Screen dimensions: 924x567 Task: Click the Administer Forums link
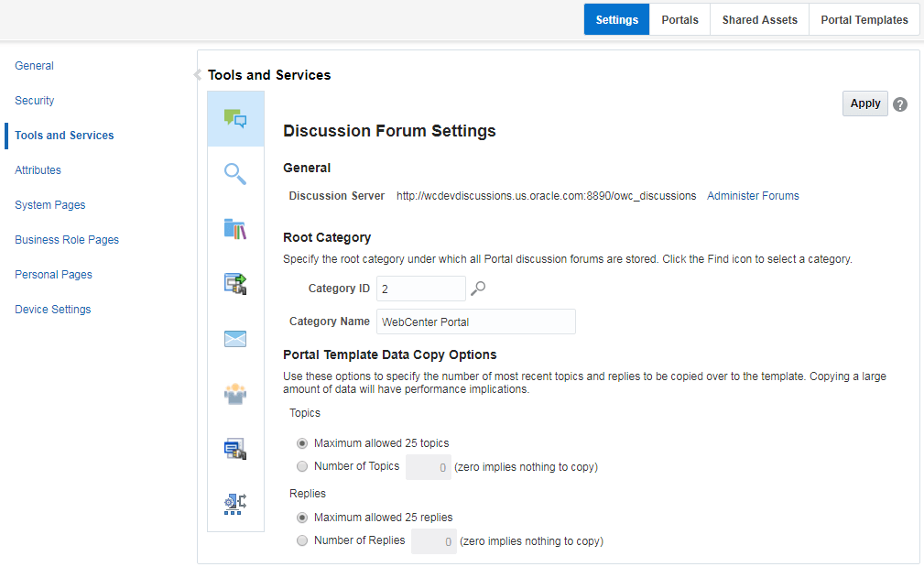[x=753, y=195]
